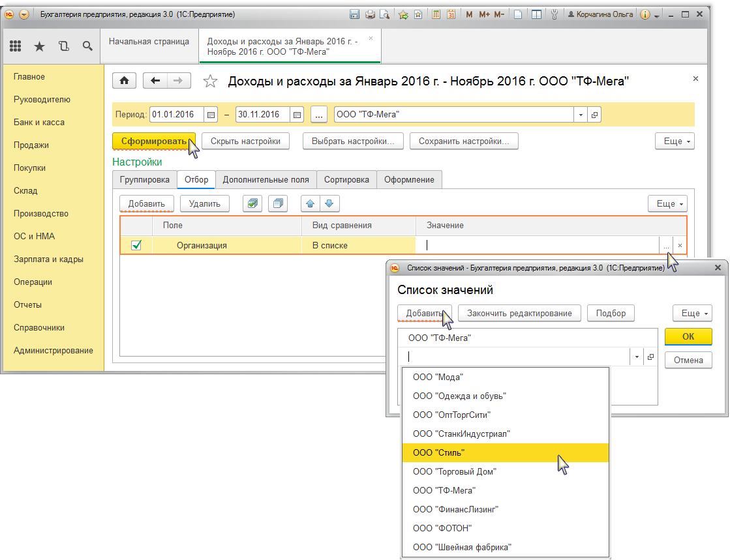Open the Сортировка tab
Screen dimensions: 730x560
click(346, 179)
